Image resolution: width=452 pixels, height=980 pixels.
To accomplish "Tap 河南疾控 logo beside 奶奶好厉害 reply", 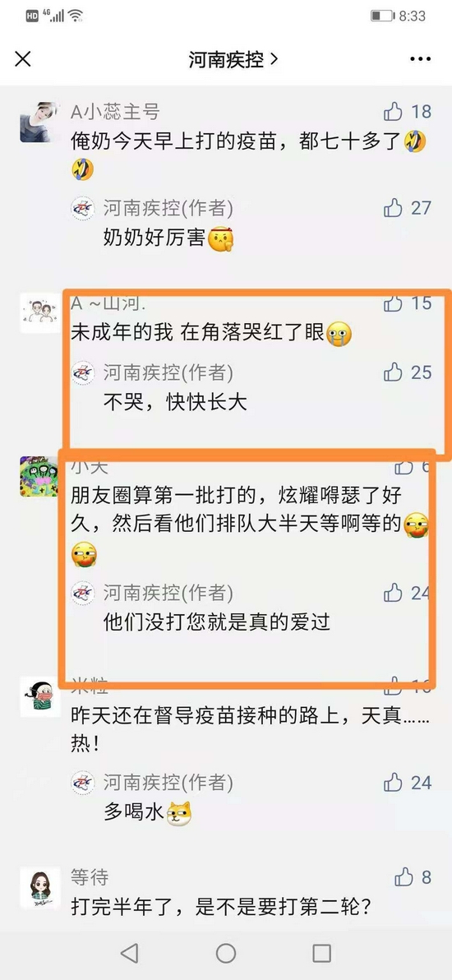I will (82, 207).
